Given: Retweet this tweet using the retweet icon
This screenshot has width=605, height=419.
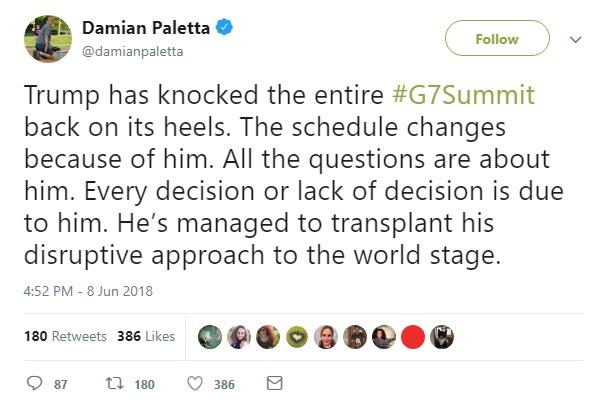Looking at the screenshot, I should click(113, 383).
